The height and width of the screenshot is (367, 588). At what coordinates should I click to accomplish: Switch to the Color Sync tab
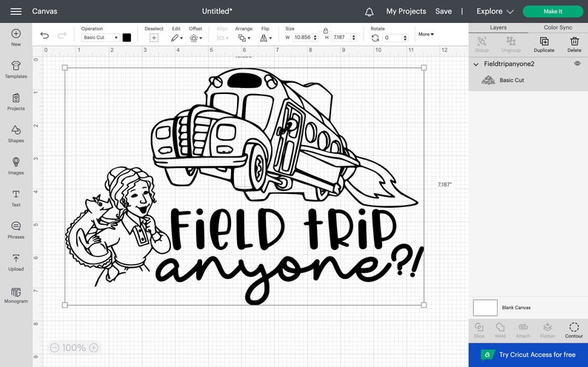(558, 27)
